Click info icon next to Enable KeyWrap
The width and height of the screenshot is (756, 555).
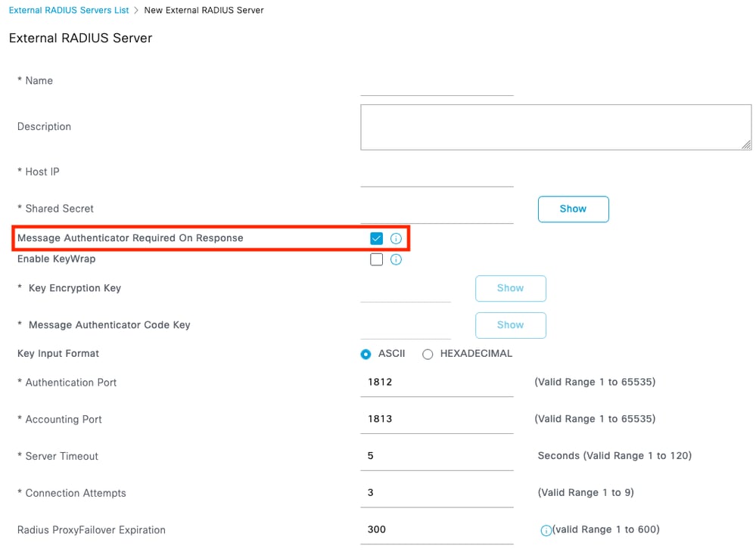[396, 260]
